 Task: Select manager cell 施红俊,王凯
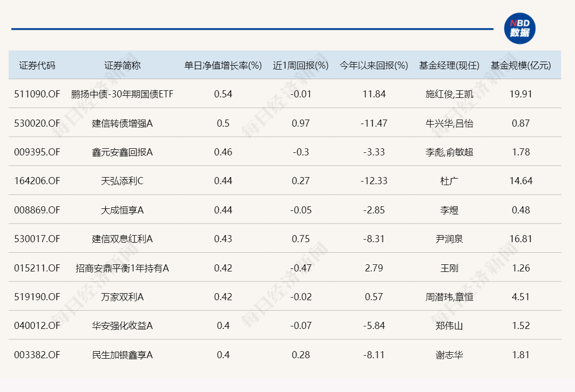point(449,94)
